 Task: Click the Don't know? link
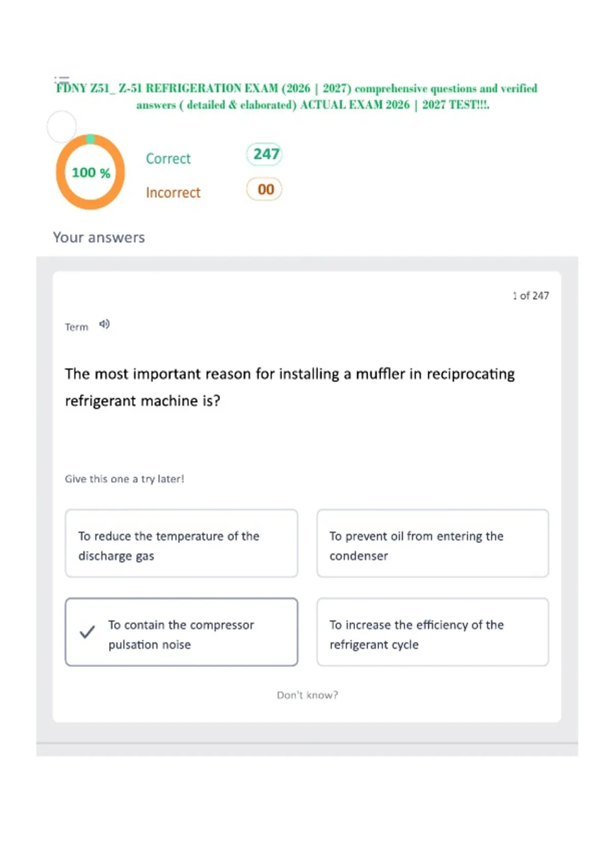[x=308, y=695]
